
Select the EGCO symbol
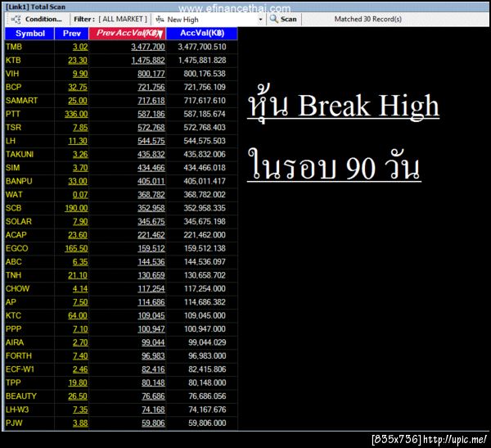[x=16, y=248]
